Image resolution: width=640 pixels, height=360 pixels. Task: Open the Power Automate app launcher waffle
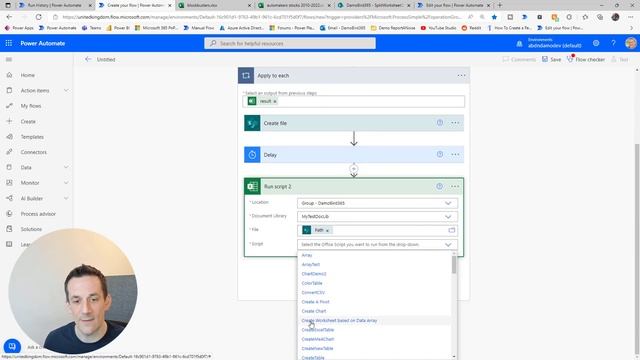9,43
